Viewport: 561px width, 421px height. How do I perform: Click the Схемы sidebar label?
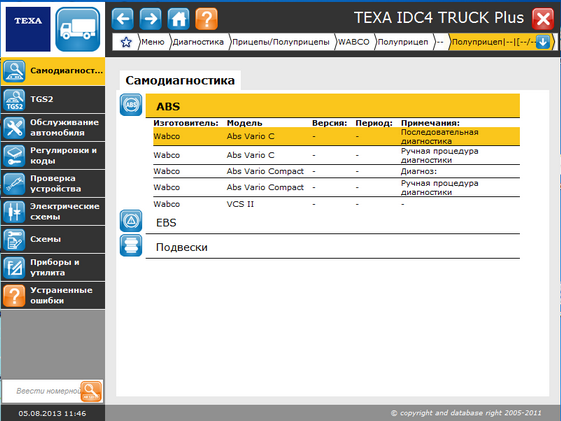click(45, 239)
